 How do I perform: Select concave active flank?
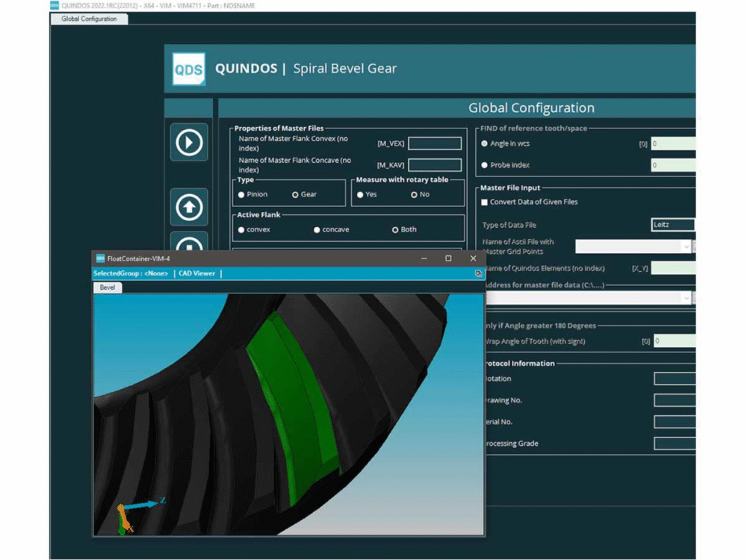[317, 230]
